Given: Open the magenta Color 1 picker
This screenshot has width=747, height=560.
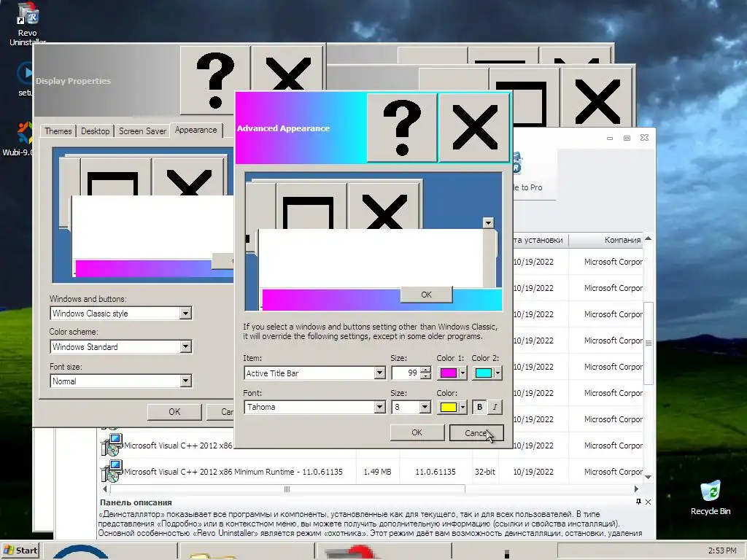Looking at the screenshot, I should pyautogui.click(x=452, y=373).
